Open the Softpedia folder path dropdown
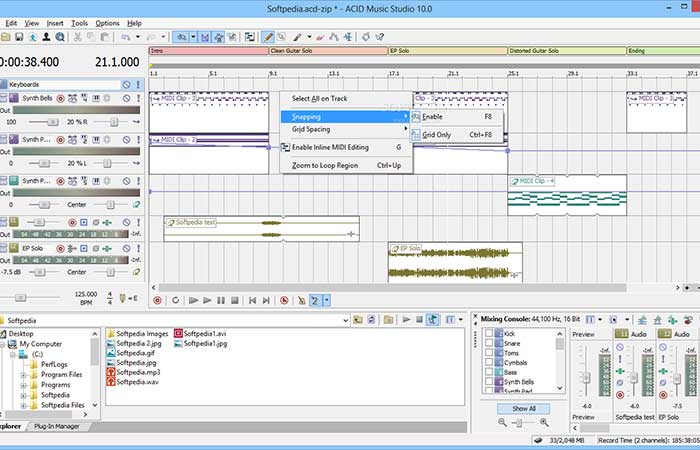 344,320
